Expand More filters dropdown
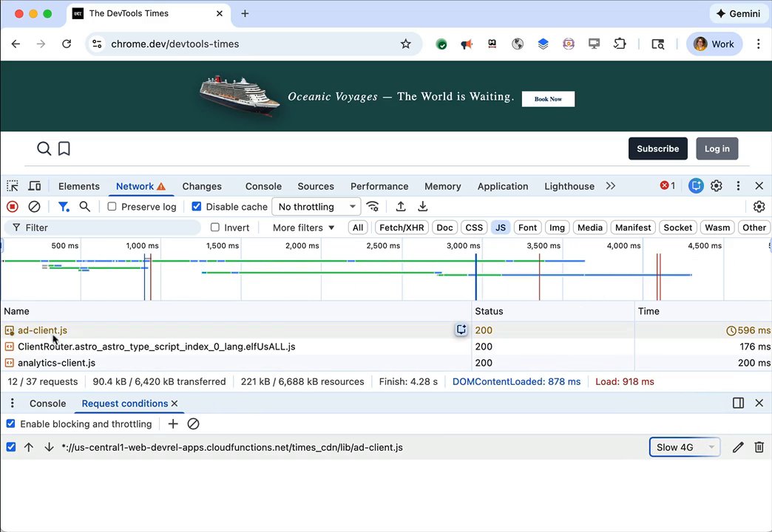 pos(303,228)
